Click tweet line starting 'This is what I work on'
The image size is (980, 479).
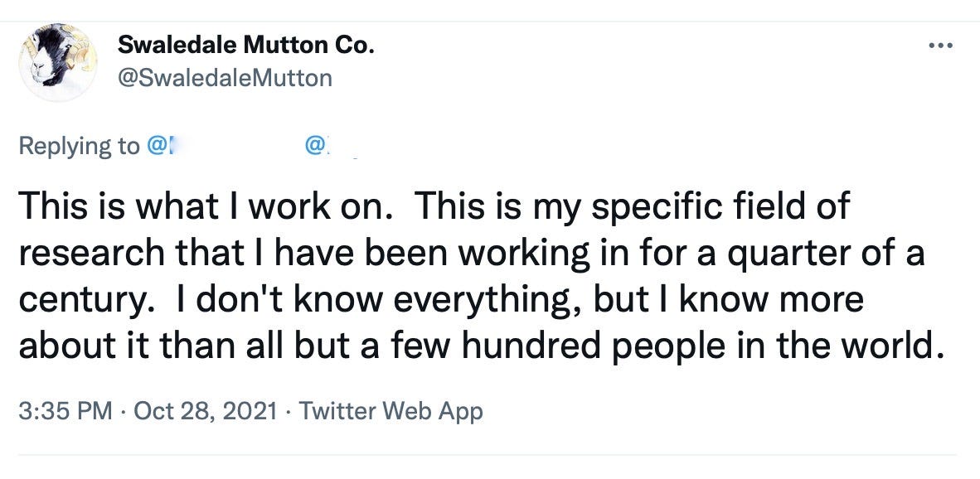click(434, 206)
